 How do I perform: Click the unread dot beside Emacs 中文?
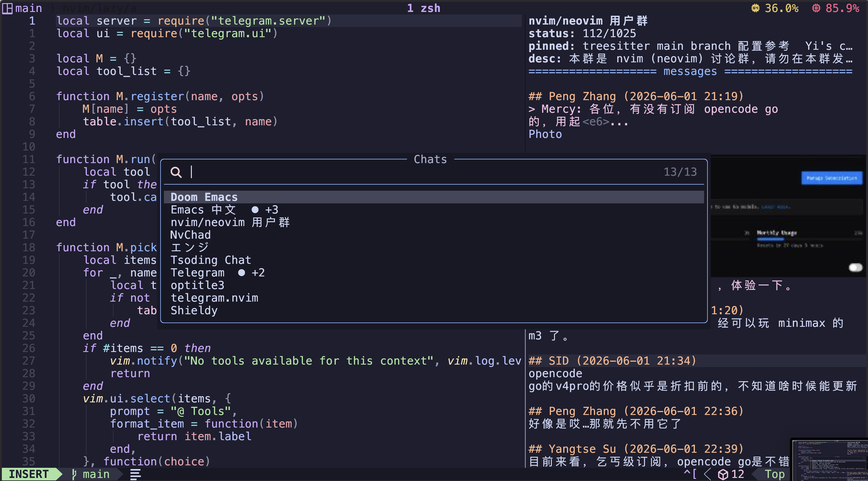coord(255,210)
